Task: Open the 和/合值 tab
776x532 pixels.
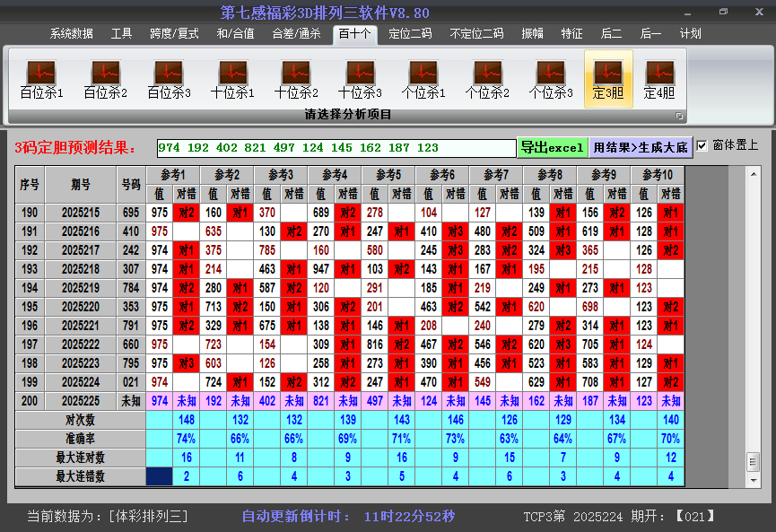Action: [x=235, y=34]
